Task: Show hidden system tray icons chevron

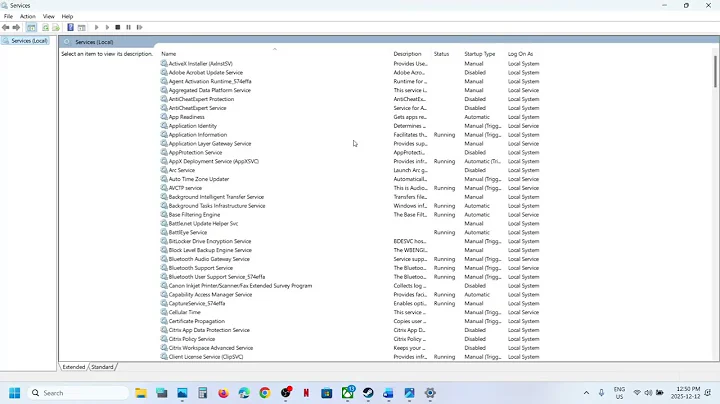Action: (586, 393)
